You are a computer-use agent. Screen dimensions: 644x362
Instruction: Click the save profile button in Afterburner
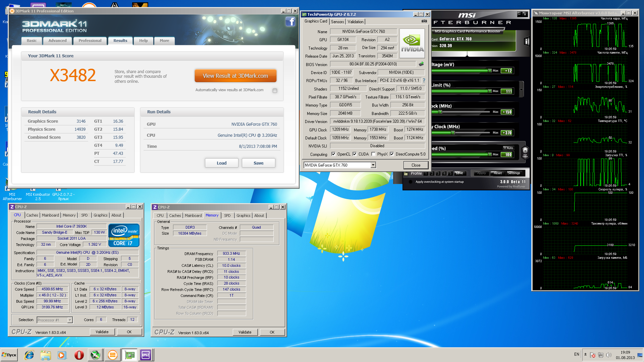click(460, 173)
